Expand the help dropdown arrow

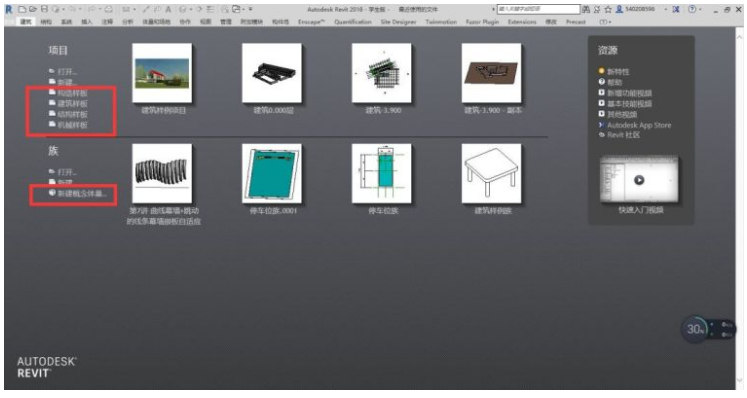[700, 9]
